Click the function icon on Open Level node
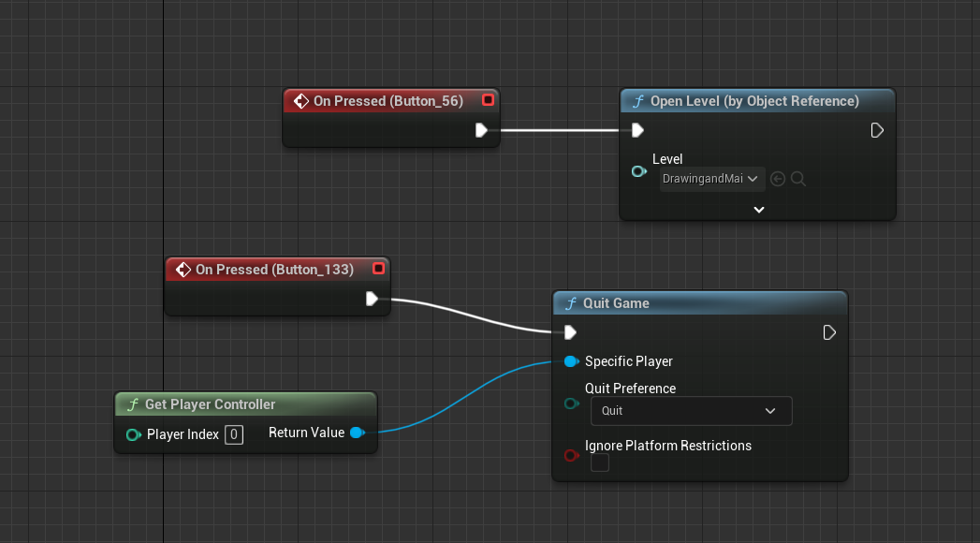Image resolution: width=980 pixels, height=543 pixels. [x=637, y=101]
